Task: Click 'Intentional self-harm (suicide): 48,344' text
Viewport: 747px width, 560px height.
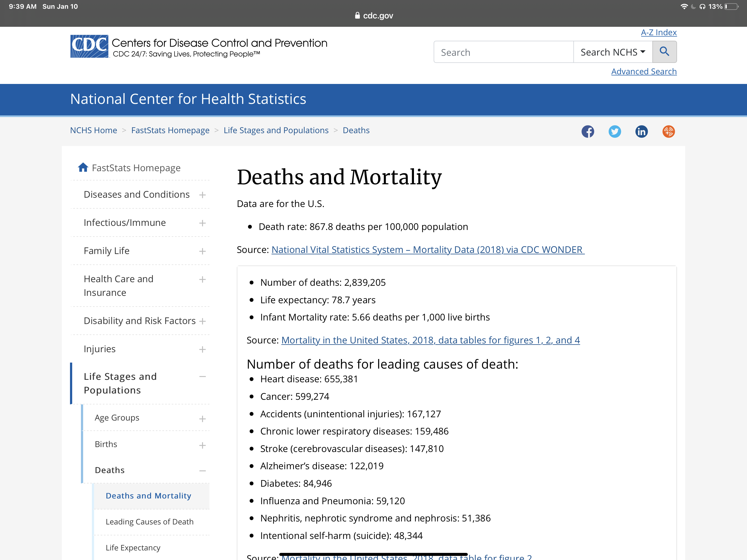Action: coord(342,536)
